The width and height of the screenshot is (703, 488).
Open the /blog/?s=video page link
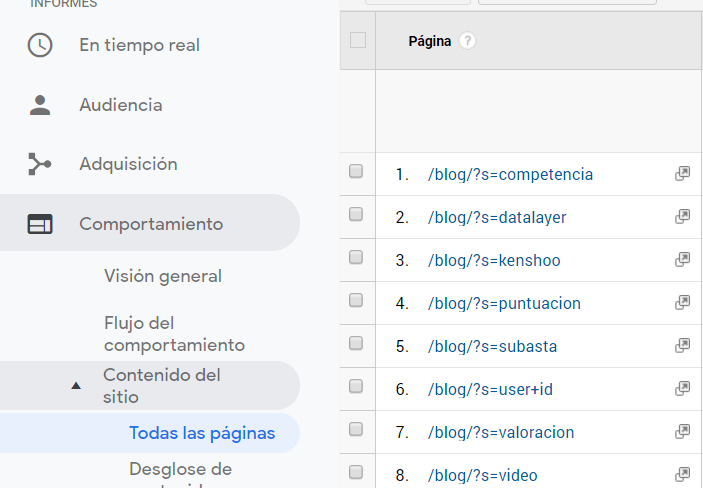pos(482,475)
